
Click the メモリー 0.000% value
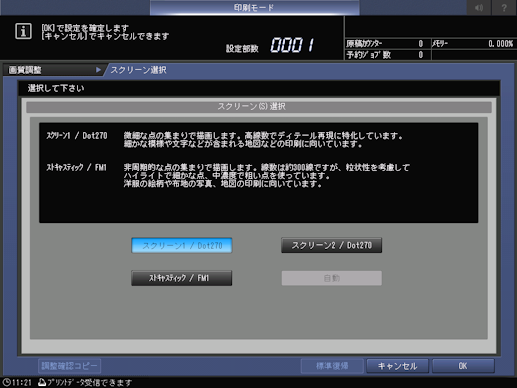(x=500, y=44)
